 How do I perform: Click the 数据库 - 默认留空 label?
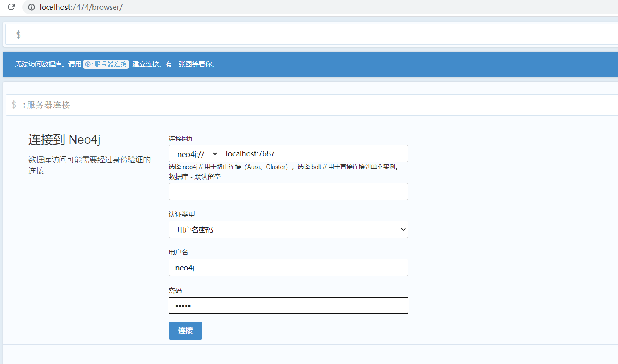click(x=195, y=177)
